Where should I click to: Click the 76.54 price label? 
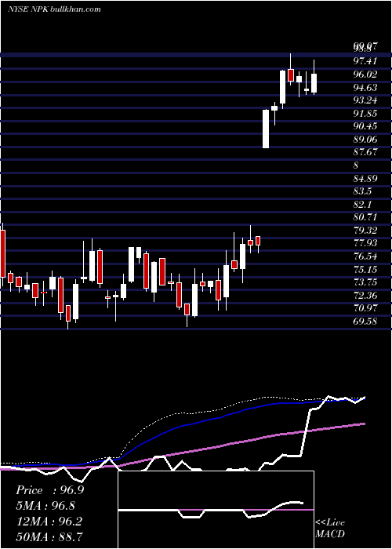(365, 256)
